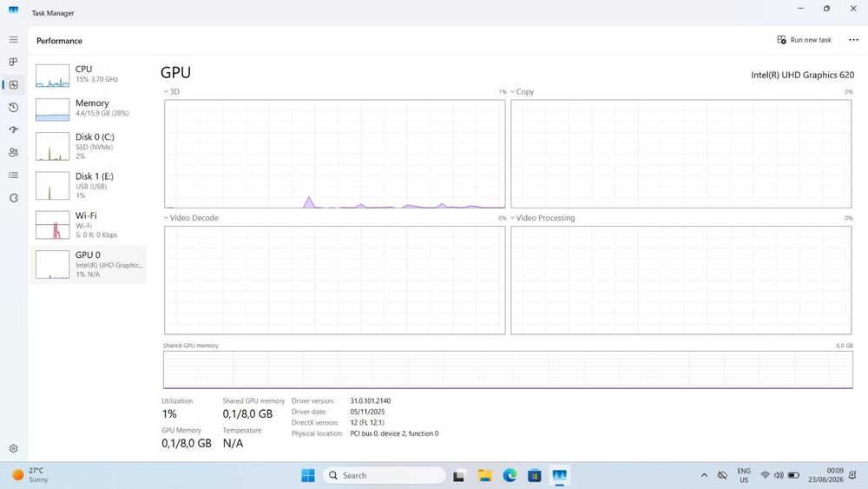This screenshot has height=489, width=868.
Task: Open File Explorer from the taskbar
Action: point(485,475)
